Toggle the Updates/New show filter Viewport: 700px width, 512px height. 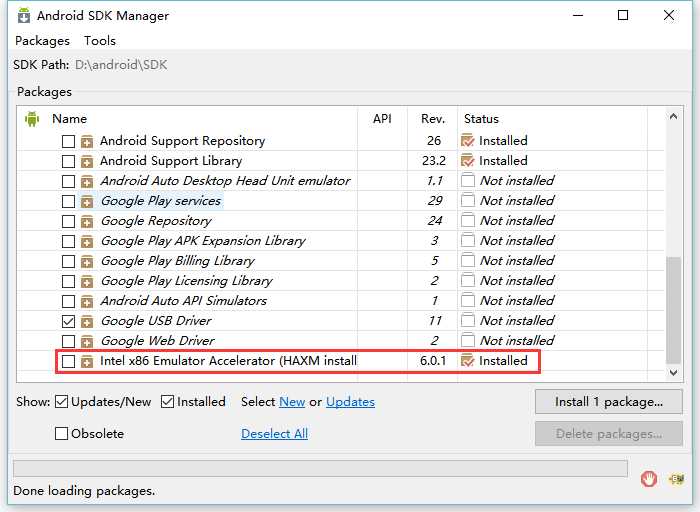point(61,402)
